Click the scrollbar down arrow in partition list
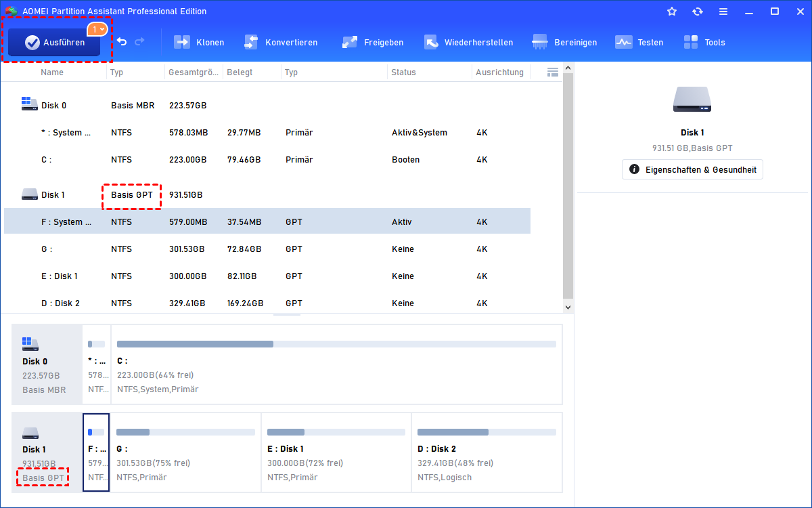This screenshot has width=812, height=508. [568, 307]
